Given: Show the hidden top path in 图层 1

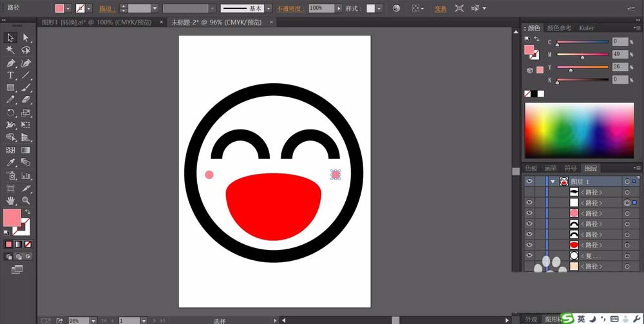Looking at the screenshot, I should [529, 192].
